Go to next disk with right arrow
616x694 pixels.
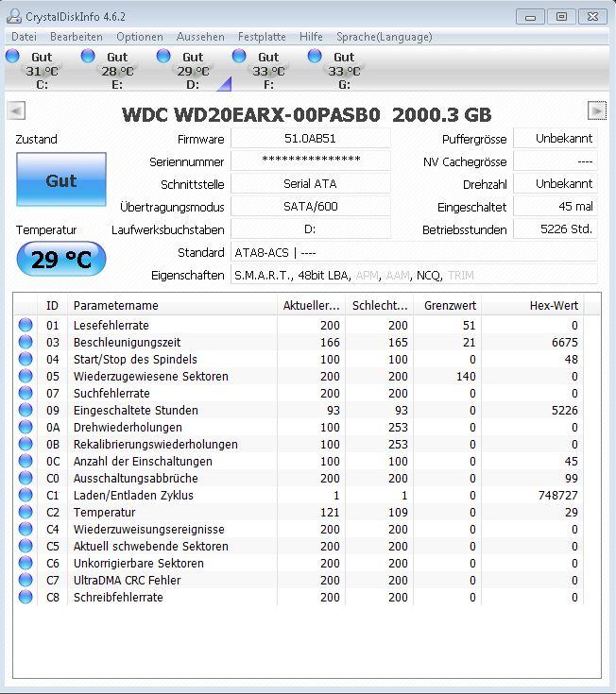point(597,110)
